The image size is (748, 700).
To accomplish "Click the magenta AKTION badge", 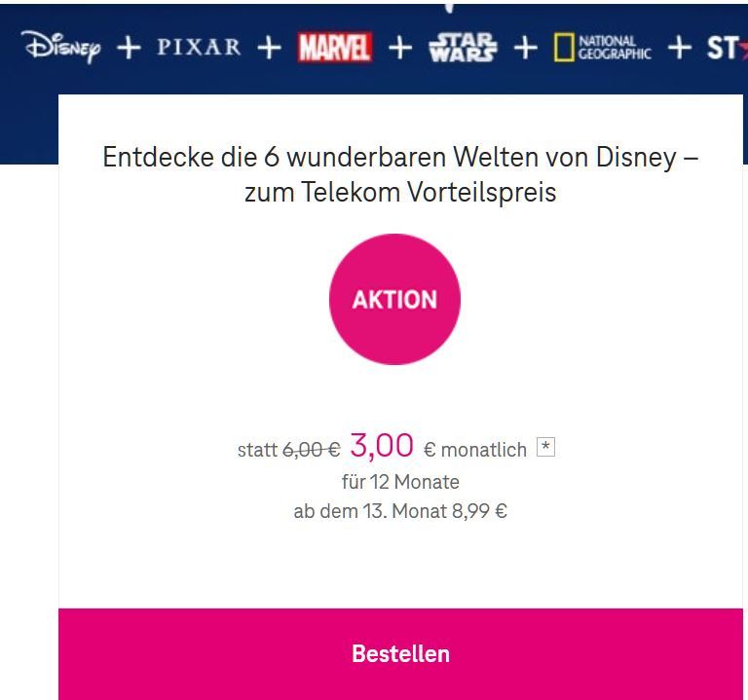I will click(x=395, y=300).
